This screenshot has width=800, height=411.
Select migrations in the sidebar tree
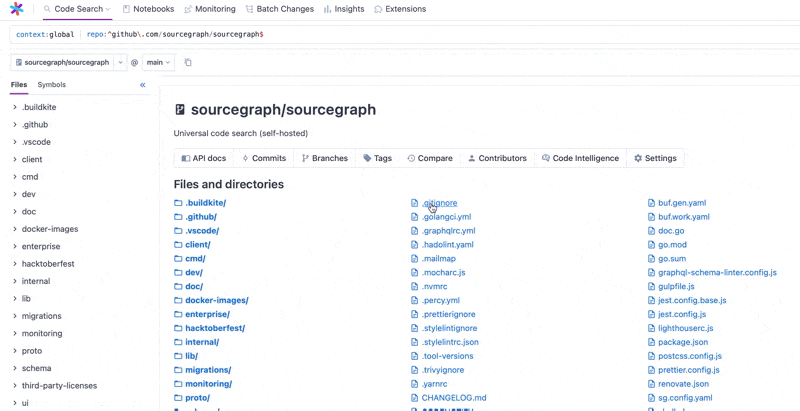pyautogui.click(x=41, y=316)
